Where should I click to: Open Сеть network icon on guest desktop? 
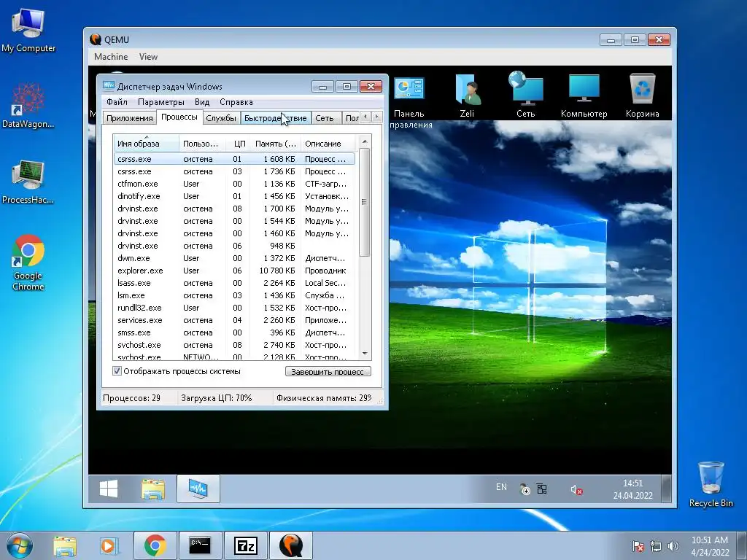tap(525, 94)
